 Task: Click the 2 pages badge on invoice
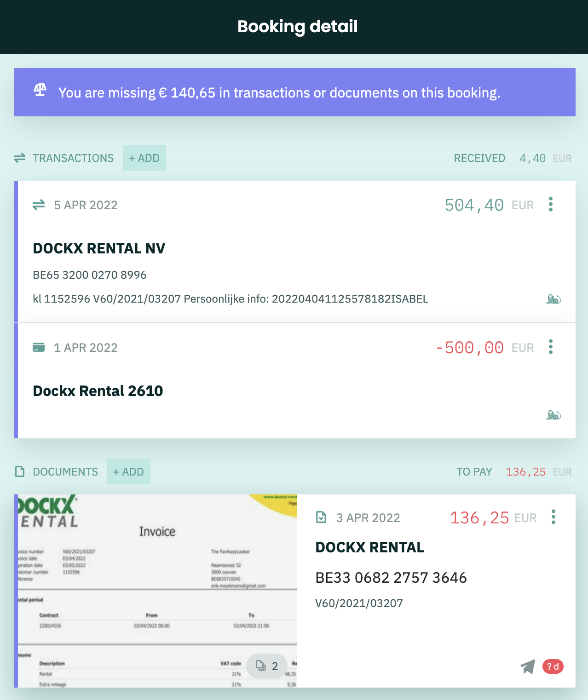click(267, 666)
